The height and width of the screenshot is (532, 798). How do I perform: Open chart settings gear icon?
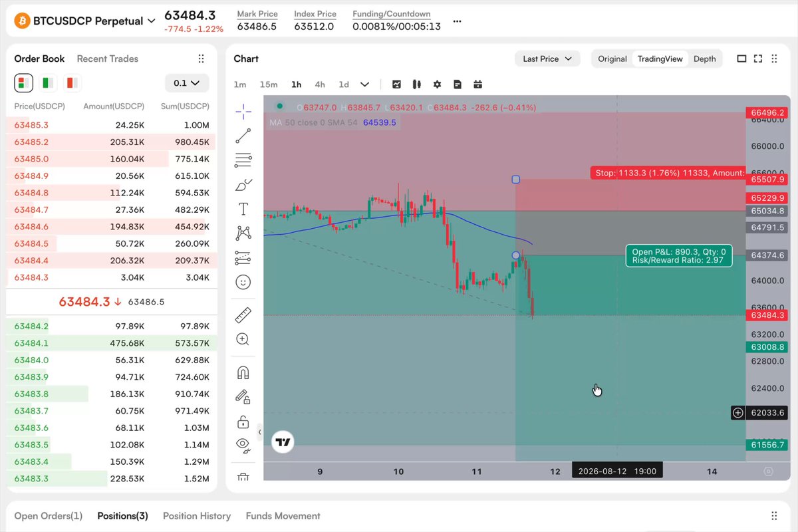pyautogui.click(x=437, y=84)
